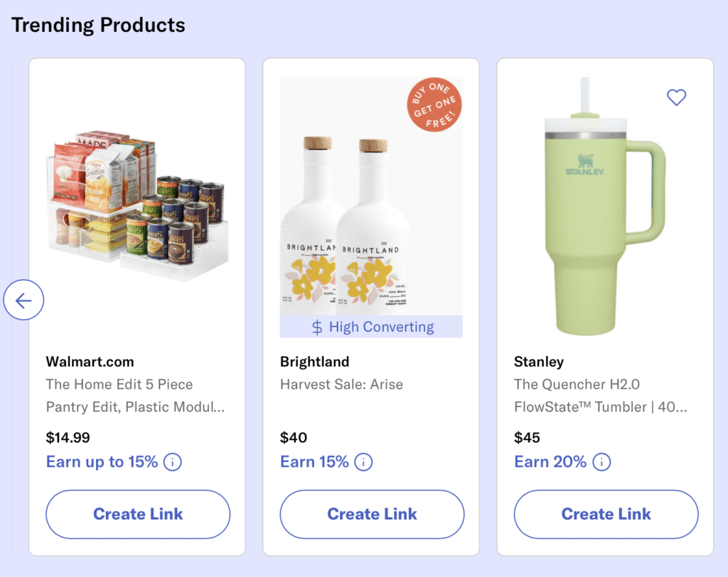
Task: Click the previous products arrow icon
Action: (x=23, y=300)
